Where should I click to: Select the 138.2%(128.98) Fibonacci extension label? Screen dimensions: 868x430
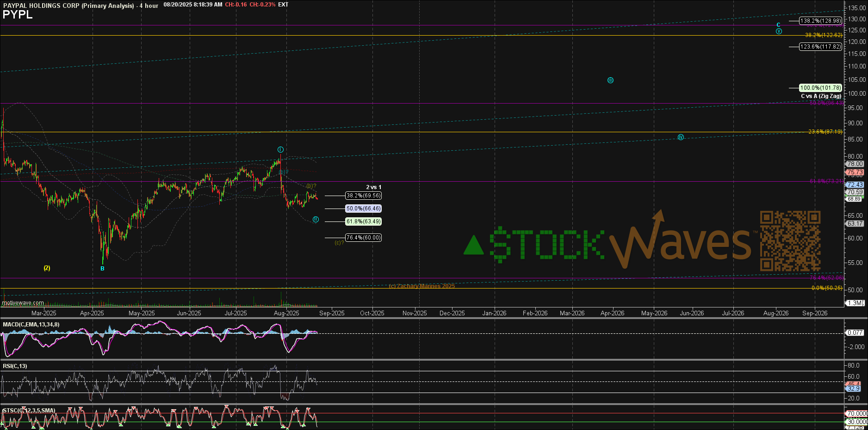click(821, 21)
